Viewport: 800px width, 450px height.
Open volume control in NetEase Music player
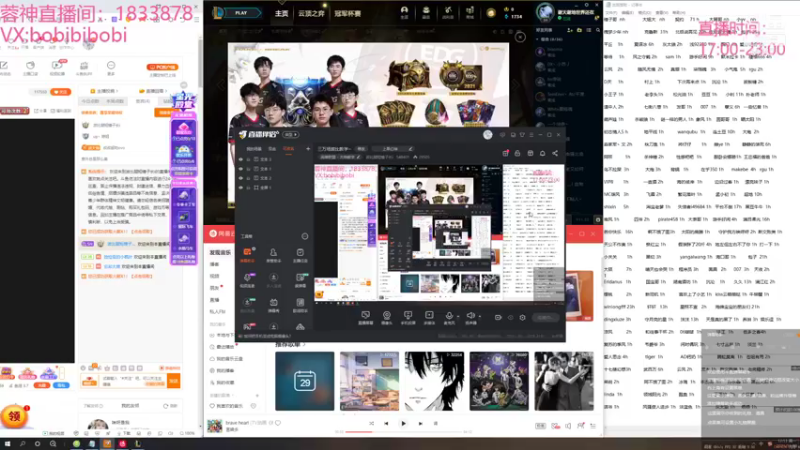pyautogui.click(x=568, y=426)
